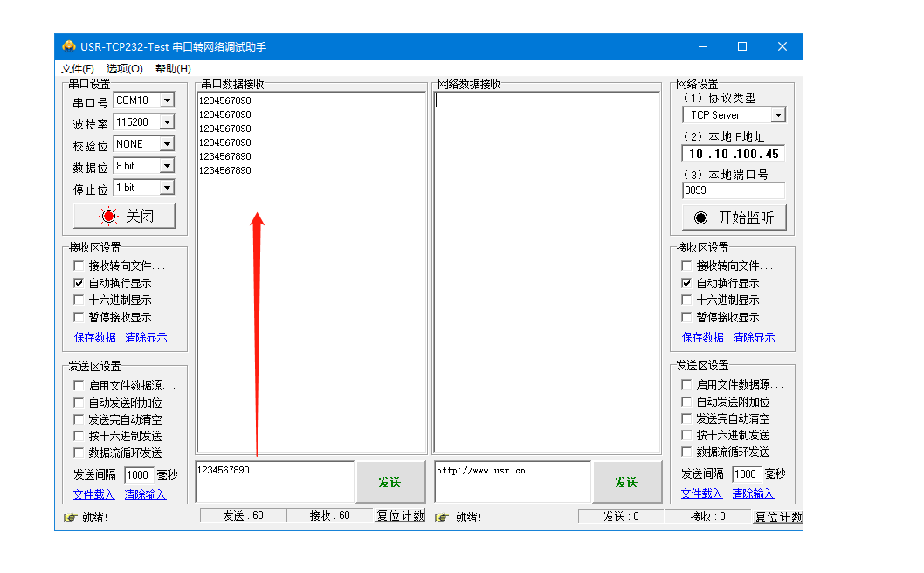
Task: Click serial 清除显示 link
Action: 146,337
